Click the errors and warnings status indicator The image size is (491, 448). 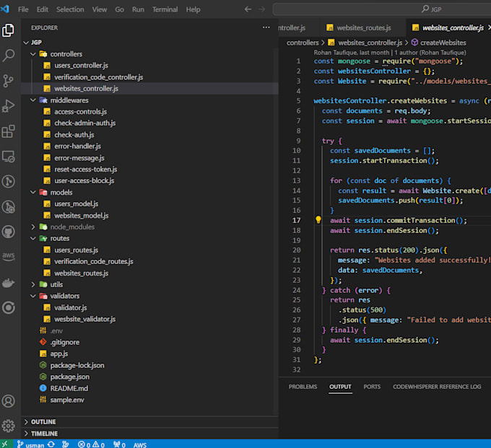tap(91, 444)
